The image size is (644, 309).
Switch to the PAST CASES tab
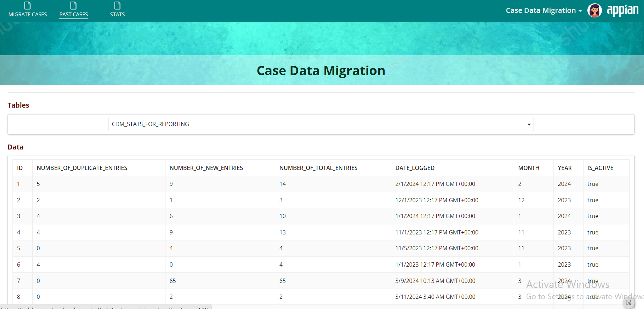coord(73,14)
